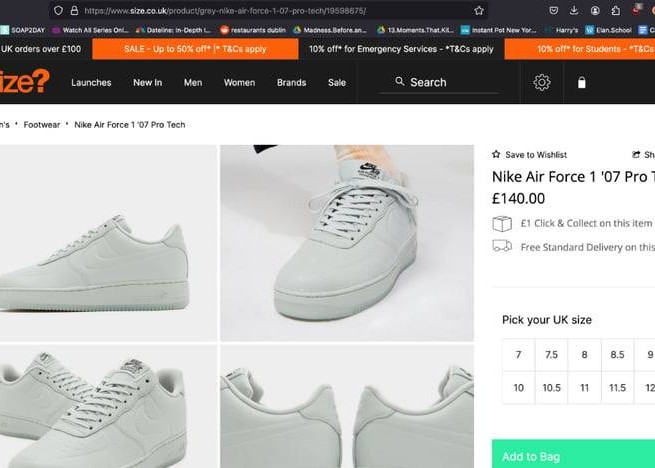Click the Pick your UK size heading
The width and height of the screenshot is (655, 468).
click(x=547, y=320)
